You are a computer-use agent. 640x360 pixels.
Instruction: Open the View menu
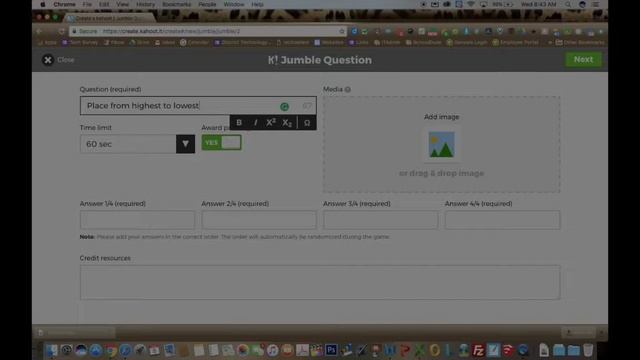pyautogui.click(x=122, y=4)
